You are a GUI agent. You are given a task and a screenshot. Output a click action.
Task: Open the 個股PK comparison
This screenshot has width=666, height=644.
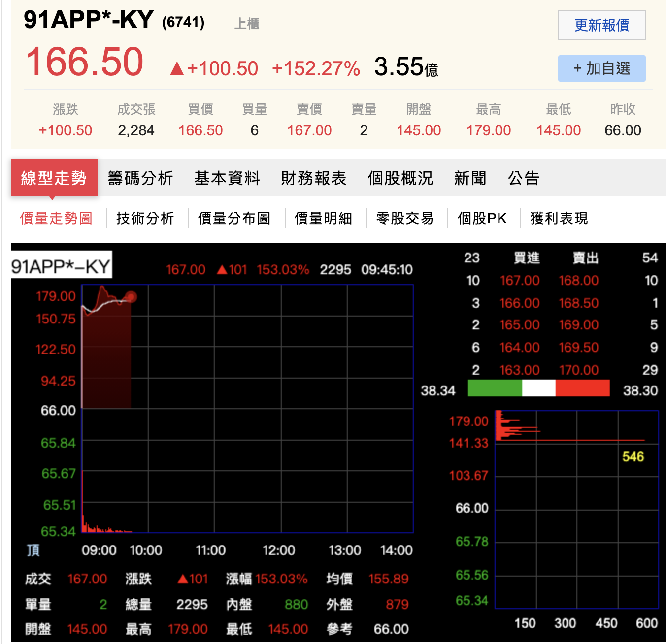pyautogui.click(x=482, y=218)
